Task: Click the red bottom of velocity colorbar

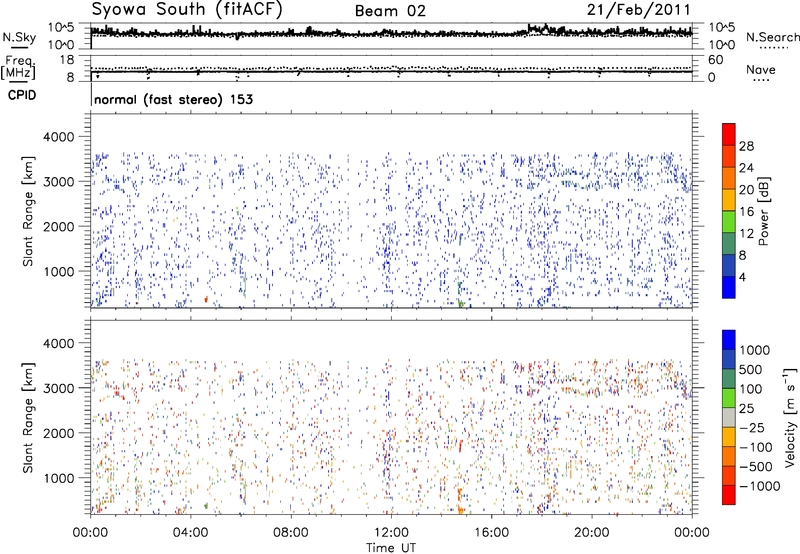Action: click(729, 495)
